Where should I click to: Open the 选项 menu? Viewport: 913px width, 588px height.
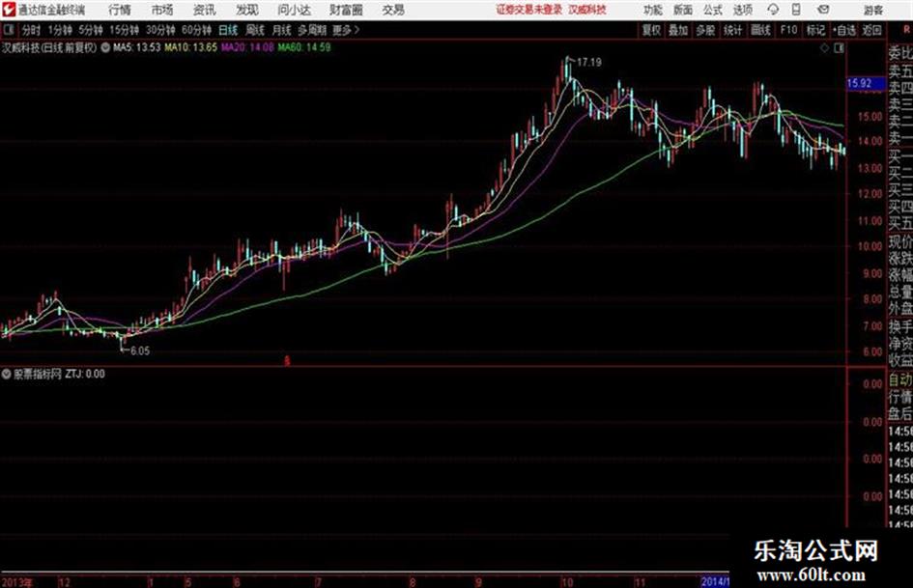[x=742, y=10]
